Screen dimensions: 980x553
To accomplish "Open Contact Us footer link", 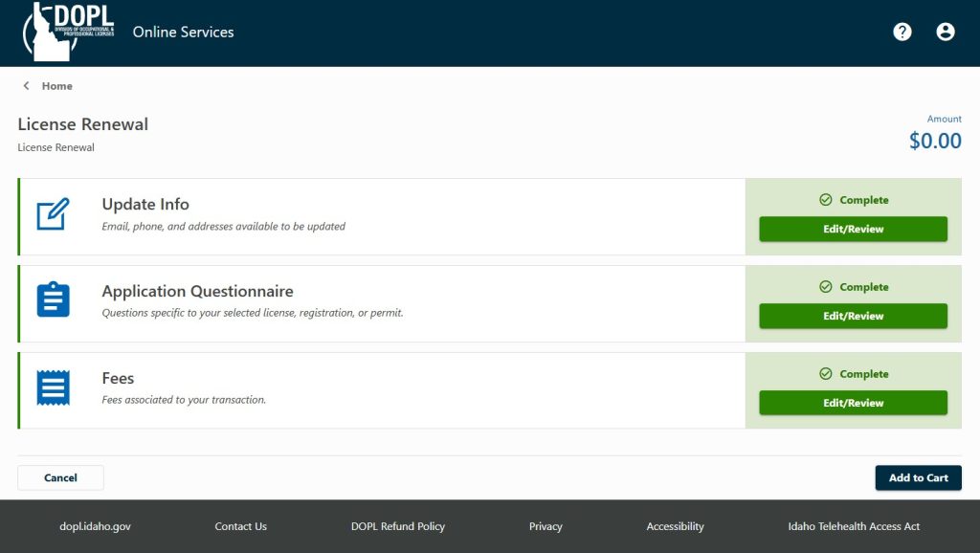I will (240, 526).
